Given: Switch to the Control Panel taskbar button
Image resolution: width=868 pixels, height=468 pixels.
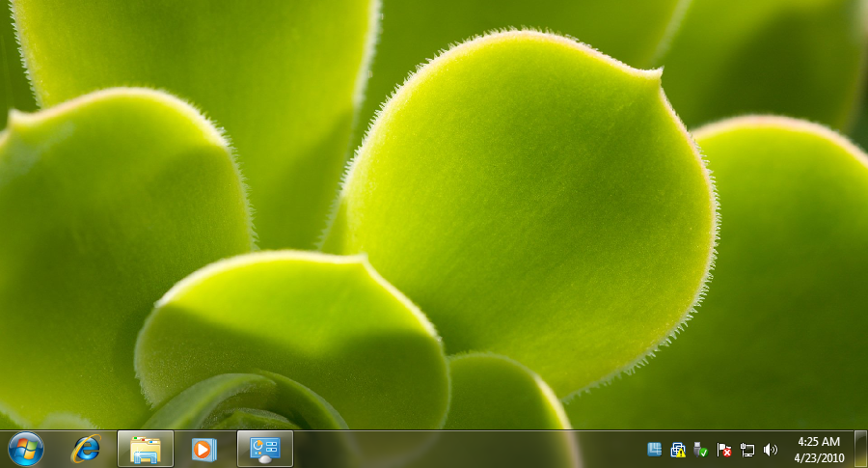Looking at the screenshot, I should tap(264, 449).
